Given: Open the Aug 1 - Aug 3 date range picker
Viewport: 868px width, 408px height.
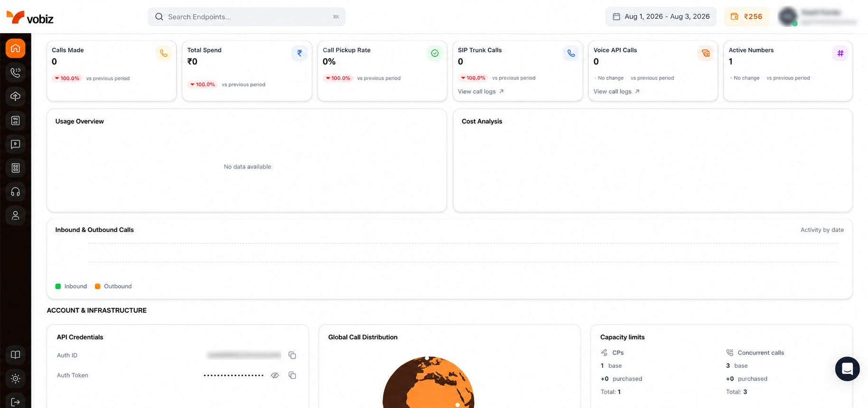Looking at the screenshot, I should click(x=661, y=17).
